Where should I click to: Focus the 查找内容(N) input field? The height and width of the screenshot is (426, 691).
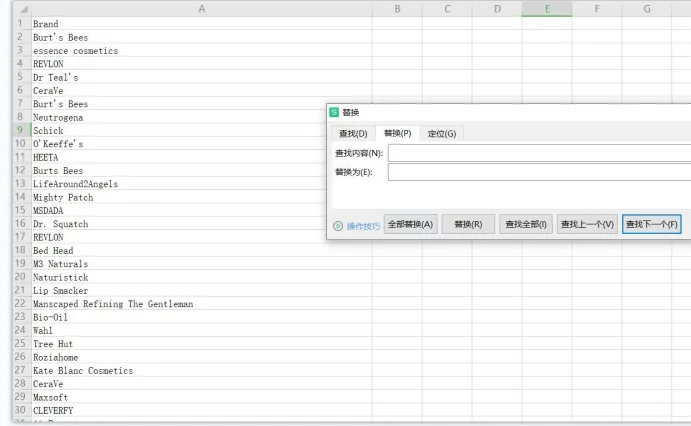(x=539, y=153)
